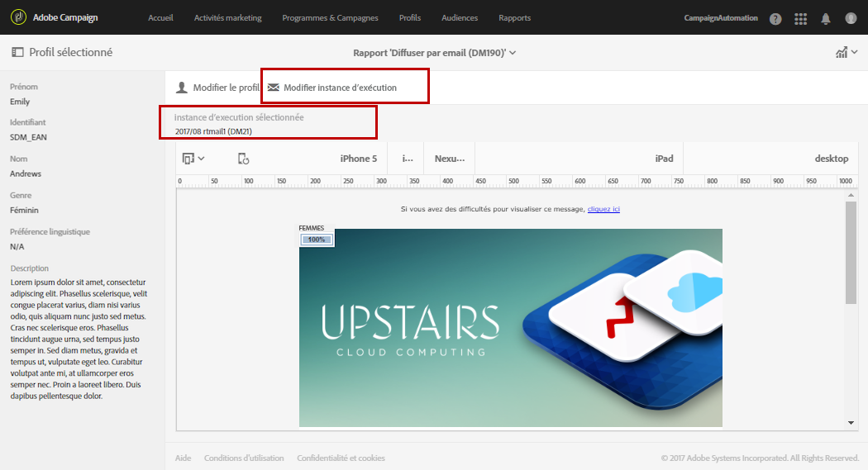Click the 'Féminin' gender value

tap(24, 210)
